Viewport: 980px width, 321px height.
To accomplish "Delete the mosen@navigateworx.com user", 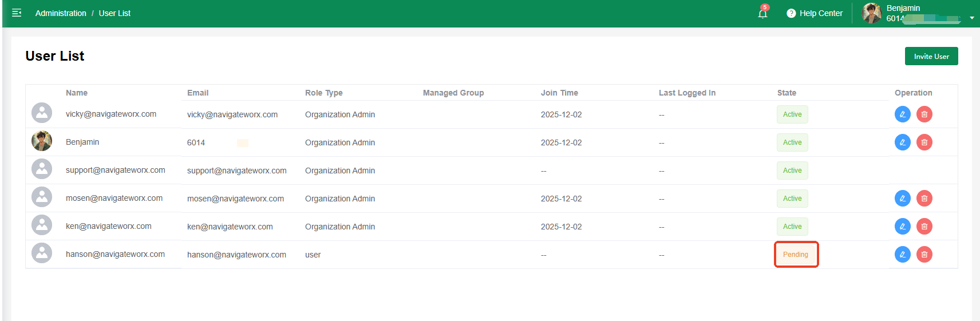I will 924,199.
